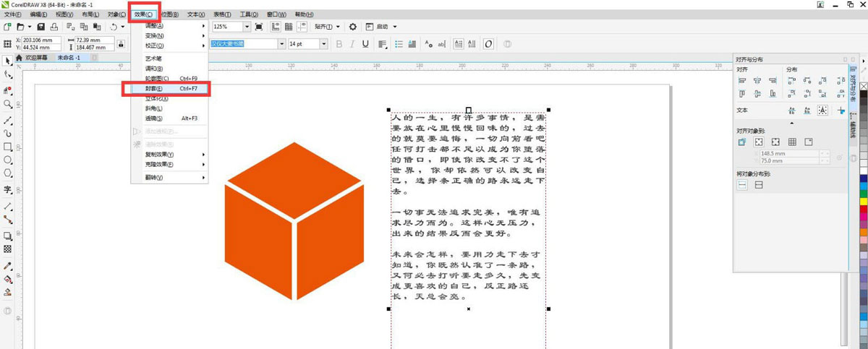868x349 pixels.
Task: Open the Options gear icon
Action: pyautogui.click(x=353, y=27)
